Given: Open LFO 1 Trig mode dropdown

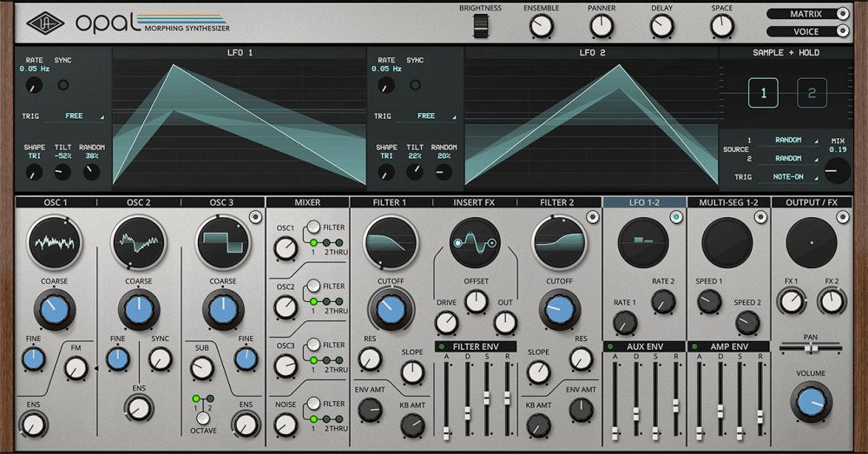Looking at the screenshot, I should click(74, 115).
